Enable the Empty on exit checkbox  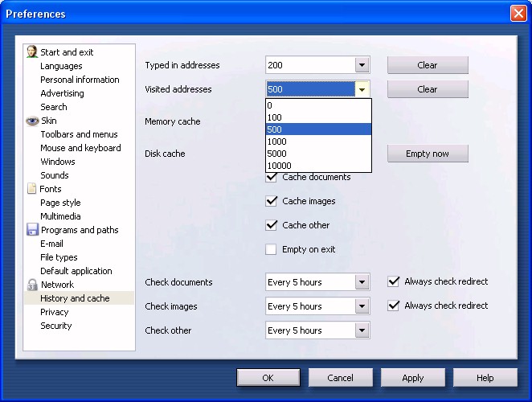pos(272,249)
